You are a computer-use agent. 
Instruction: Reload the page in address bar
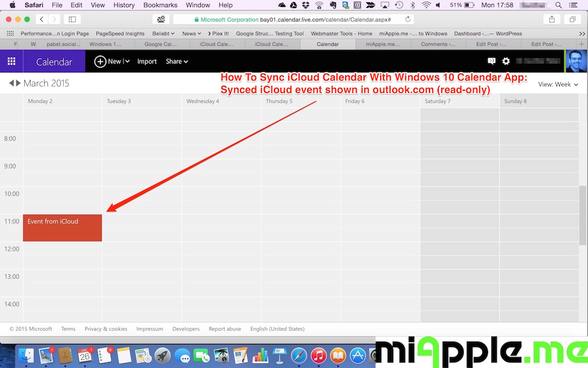point(408,19)
